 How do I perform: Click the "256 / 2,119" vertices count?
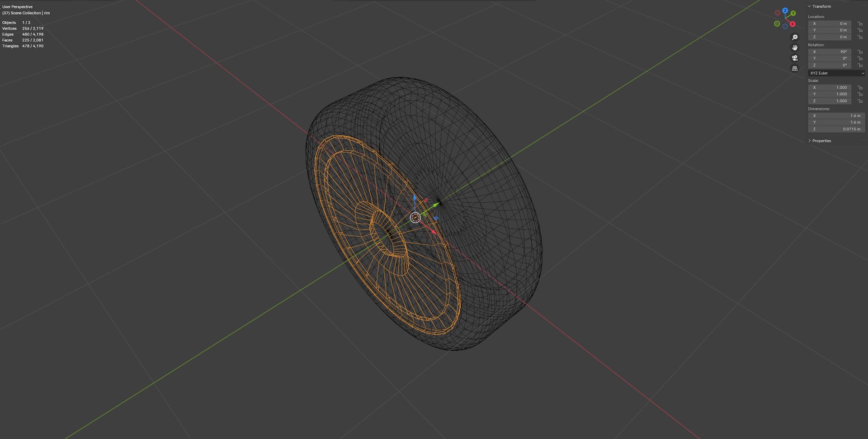pyautogui.click(x=33, y=29)
